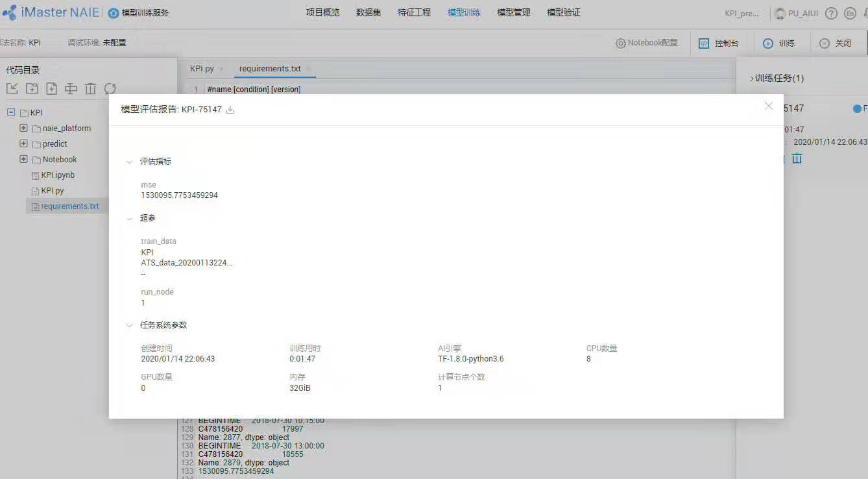Create a new file in 代码目录

(x=51, y=88)
